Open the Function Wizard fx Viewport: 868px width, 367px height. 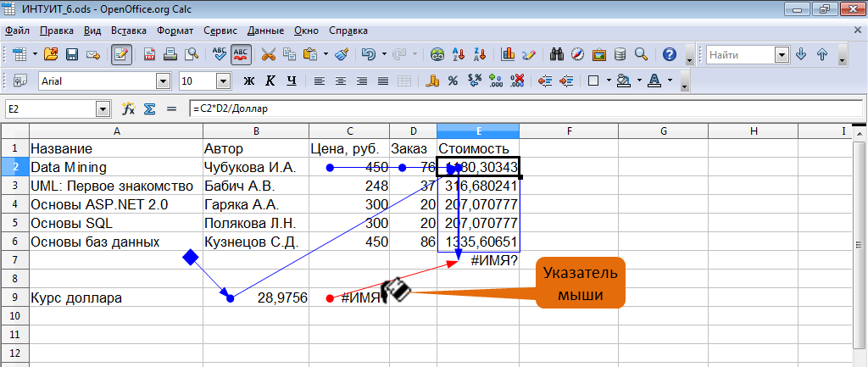coord(129,108)
